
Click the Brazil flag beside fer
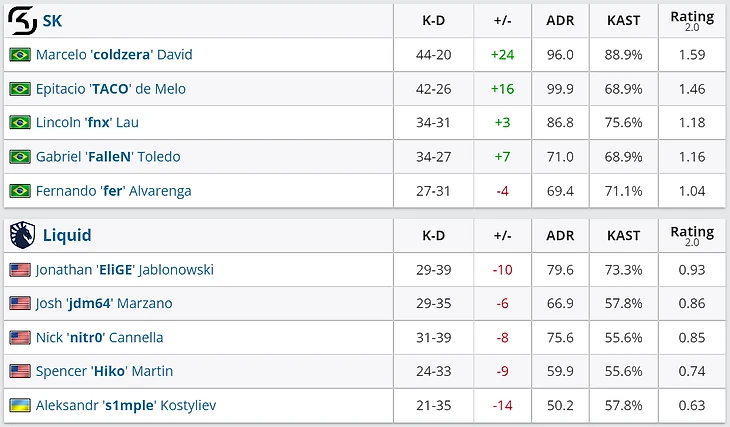pyautogui.click(x=20, y=190)
